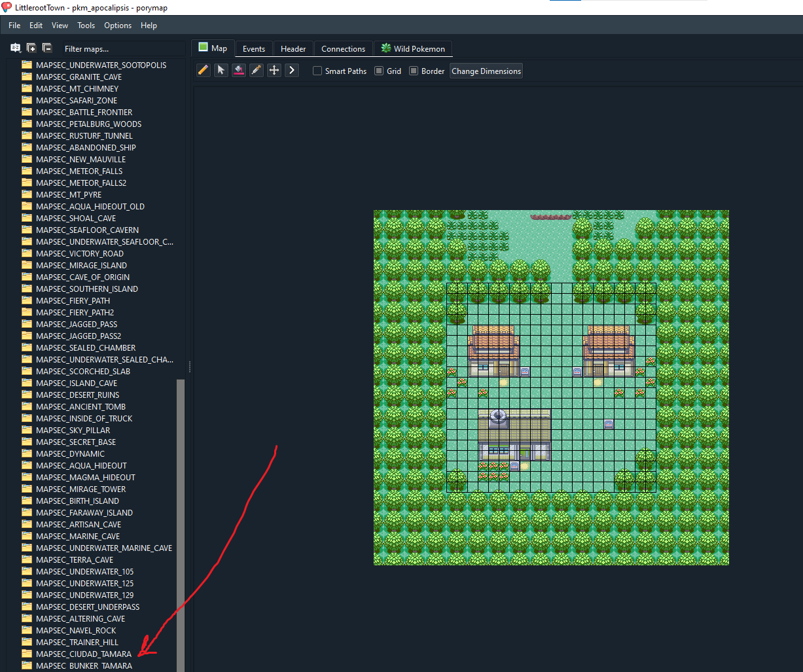Screen dimensions: 803x672
Task: Switch to the Wild Pokemon tab
Action: coord(413,49)
